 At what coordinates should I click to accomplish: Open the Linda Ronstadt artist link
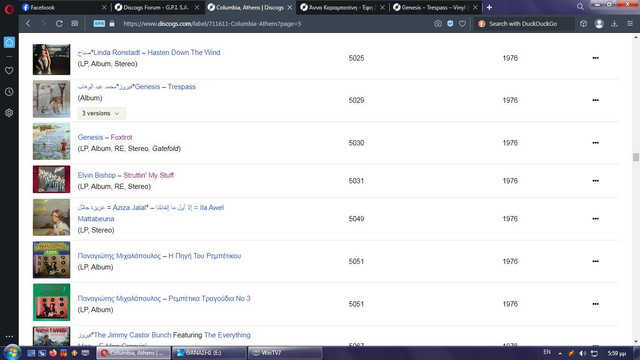(x=117, y=52)
